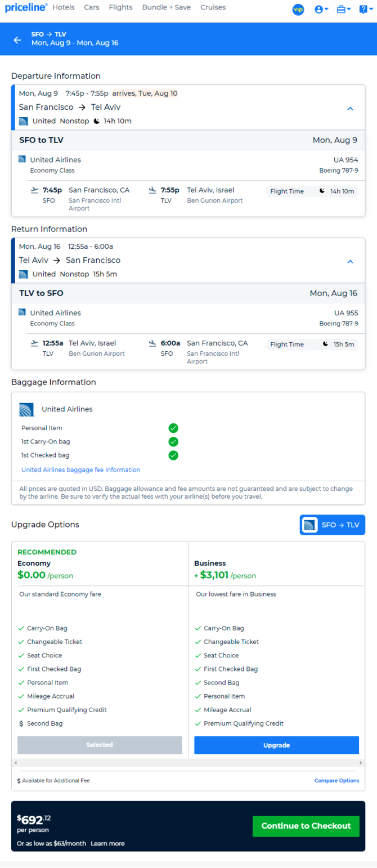This screenshot has height=868, width=377.
Task: Open the My Trips briefcase dropdown
Action: pyautogui.click(x=343, y=10)
